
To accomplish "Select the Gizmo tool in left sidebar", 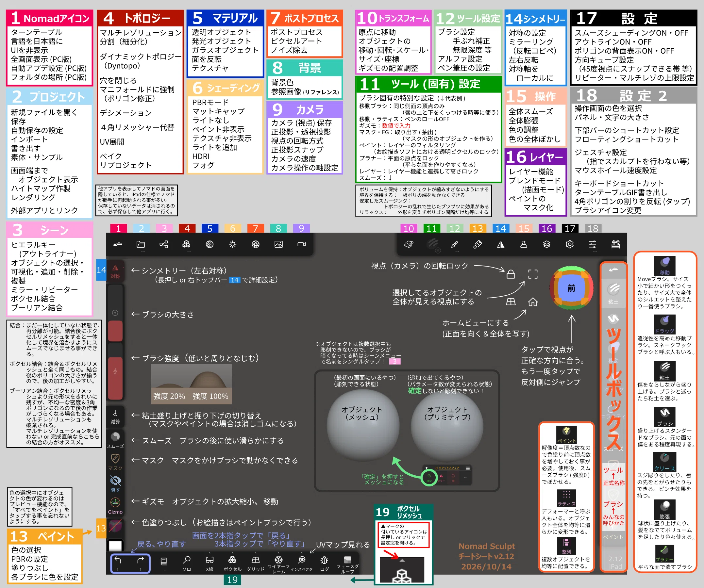I will (115, 506).
